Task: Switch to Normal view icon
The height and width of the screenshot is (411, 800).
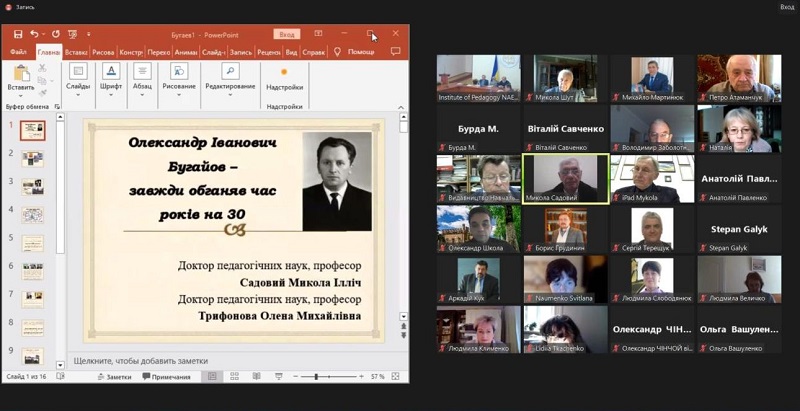Action: [x=212, y=376]
